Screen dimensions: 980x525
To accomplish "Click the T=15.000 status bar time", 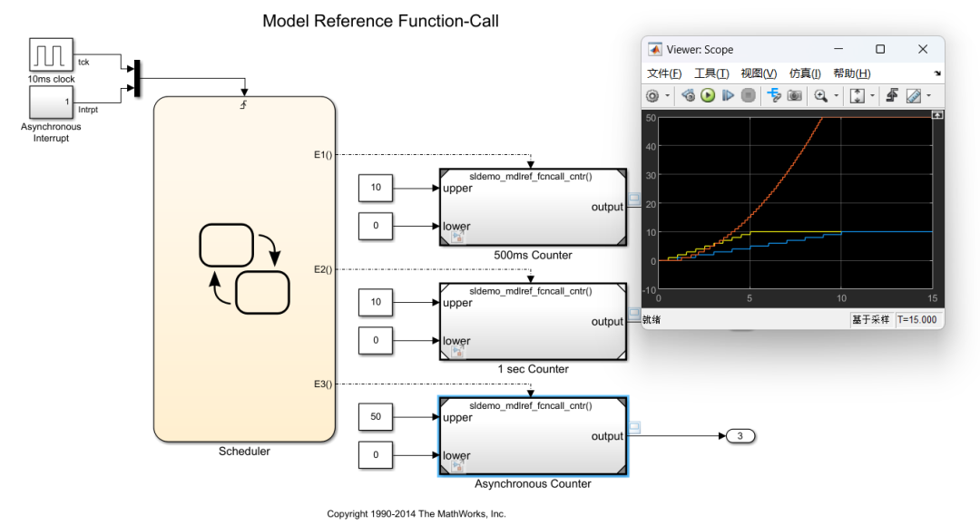I will coord(917,319).
